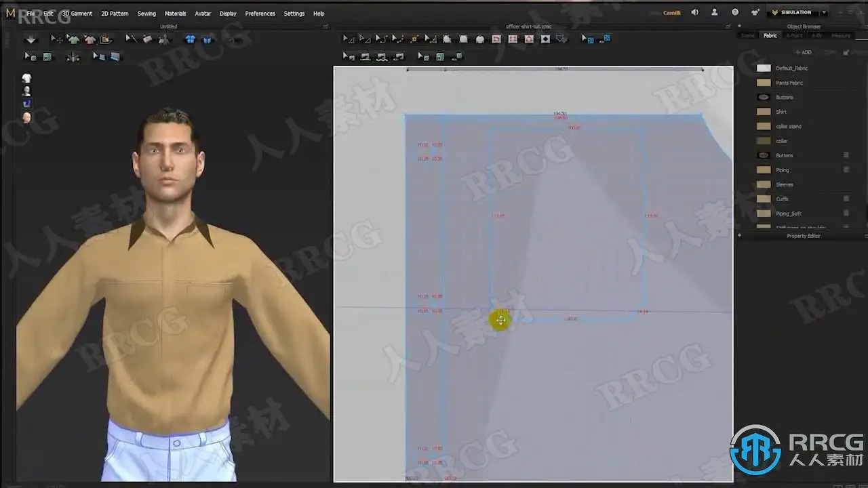Click the speaker volume icon
Viewport: 868px width, 488px height.
pos(694,12)
